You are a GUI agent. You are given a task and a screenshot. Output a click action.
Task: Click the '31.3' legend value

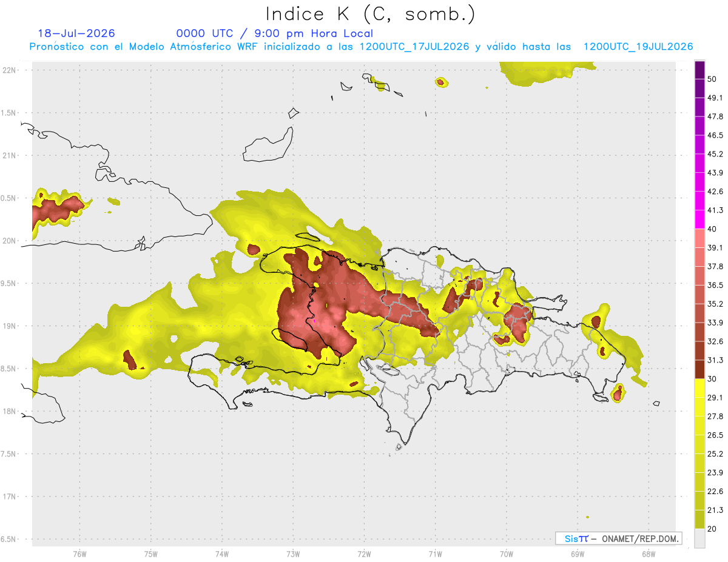(715, 360)
